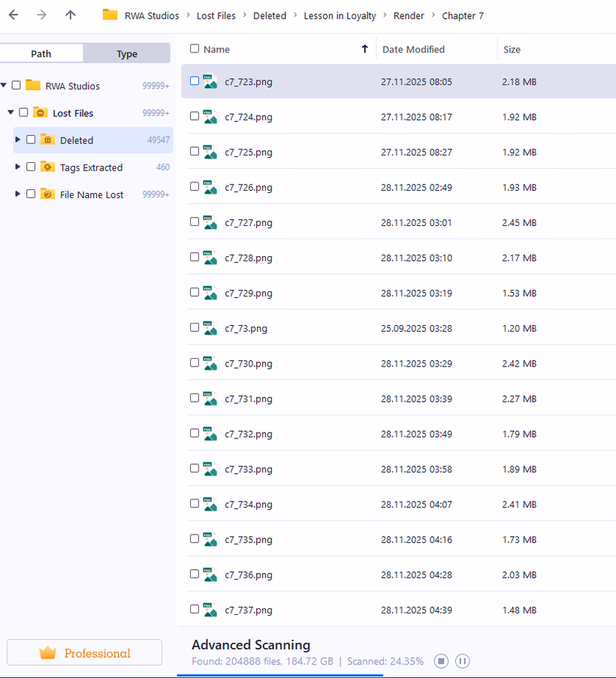Viewport: 616px width, 678px height.
Task: Click the up one level arrow
Action: point(70,15)
